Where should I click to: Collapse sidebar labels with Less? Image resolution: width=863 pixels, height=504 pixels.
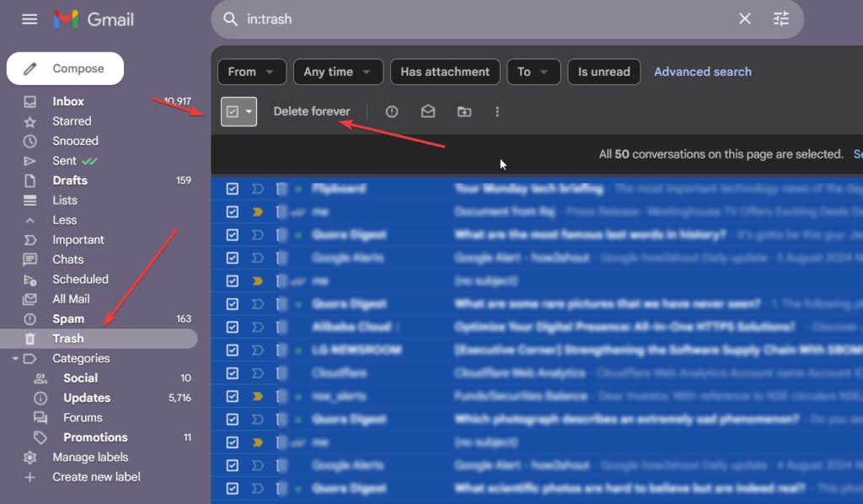(64, 220)
